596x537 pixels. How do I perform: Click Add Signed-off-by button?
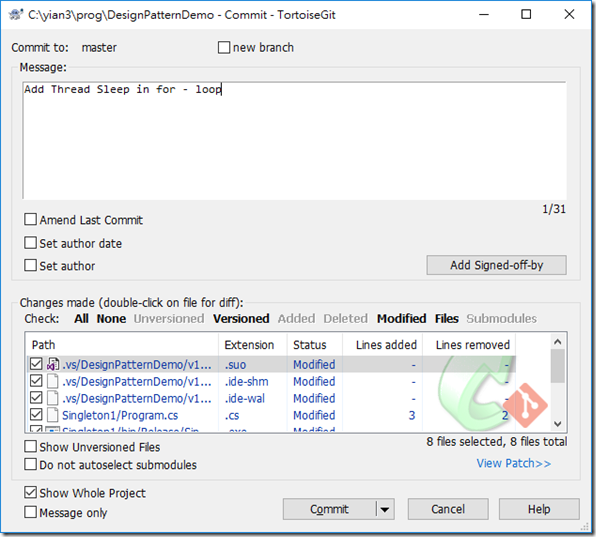(x=496, y=265)
